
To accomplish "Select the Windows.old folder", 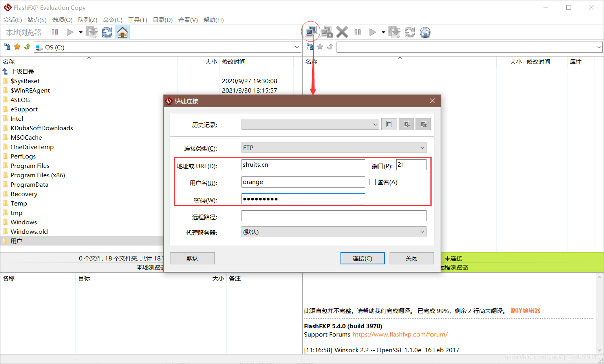I will (29, 231).
